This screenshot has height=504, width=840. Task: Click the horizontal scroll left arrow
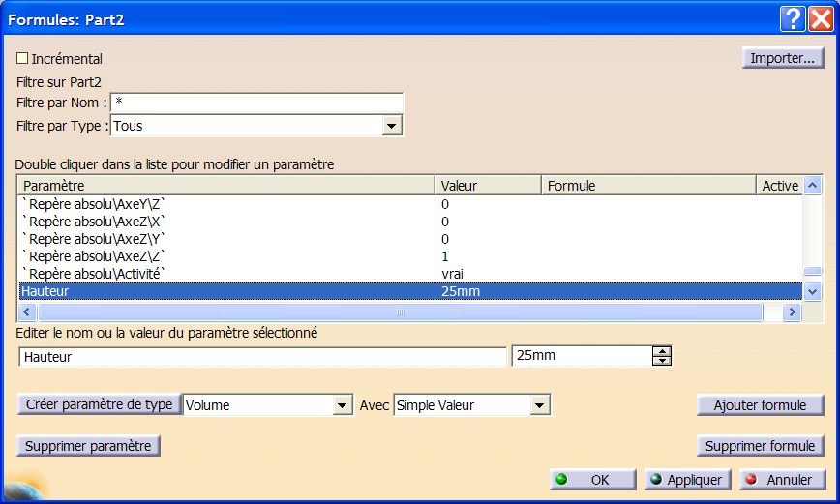coord(27,311)
